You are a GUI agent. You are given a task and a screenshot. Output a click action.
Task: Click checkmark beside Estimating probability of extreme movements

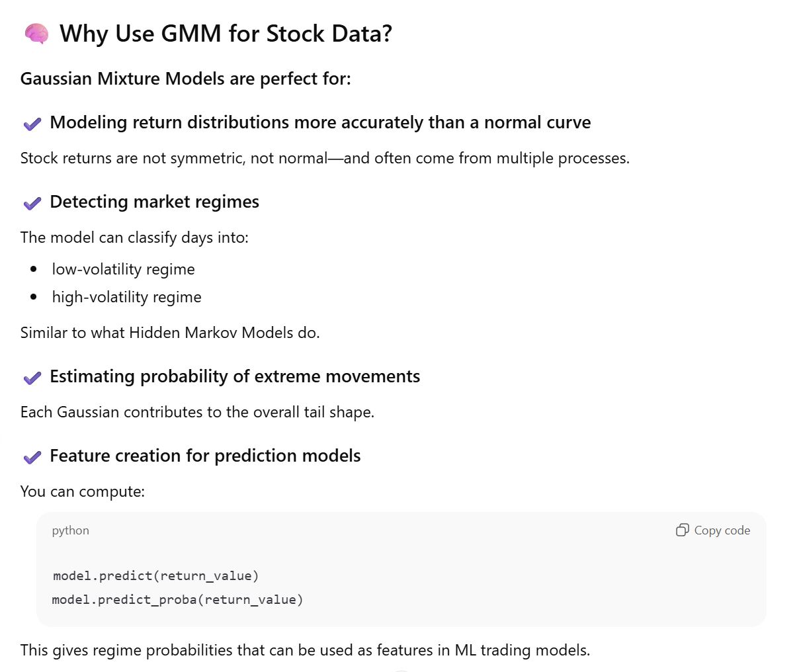pos(32,378)
